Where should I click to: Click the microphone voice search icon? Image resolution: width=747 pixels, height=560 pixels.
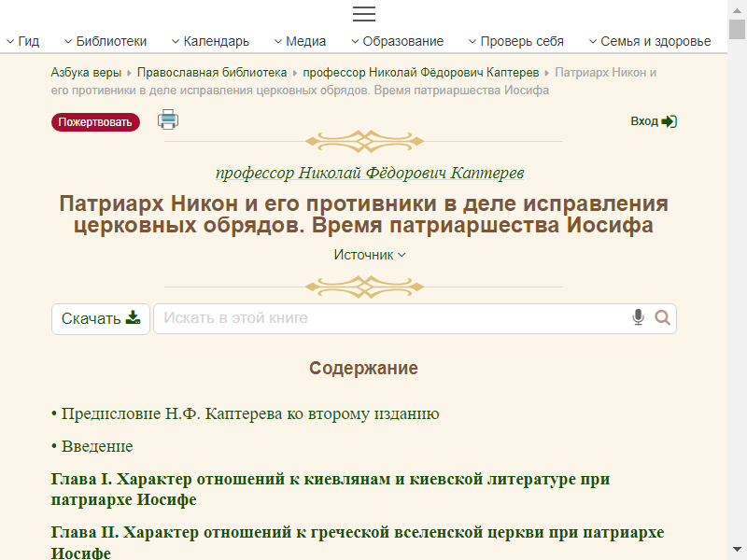(x=638, y=317)
